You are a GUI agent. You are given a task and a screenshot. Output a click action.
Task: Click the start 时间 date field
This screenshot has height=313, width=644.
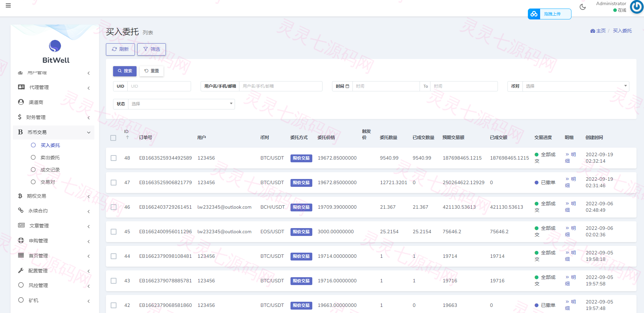click(x=386, y=86)
